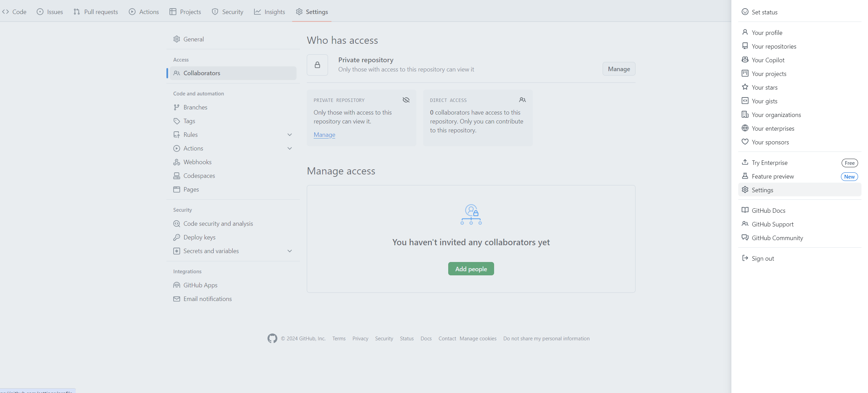The image size is (868, 393).
Task: Select the Tags settings icon
Action: point(177,121)
